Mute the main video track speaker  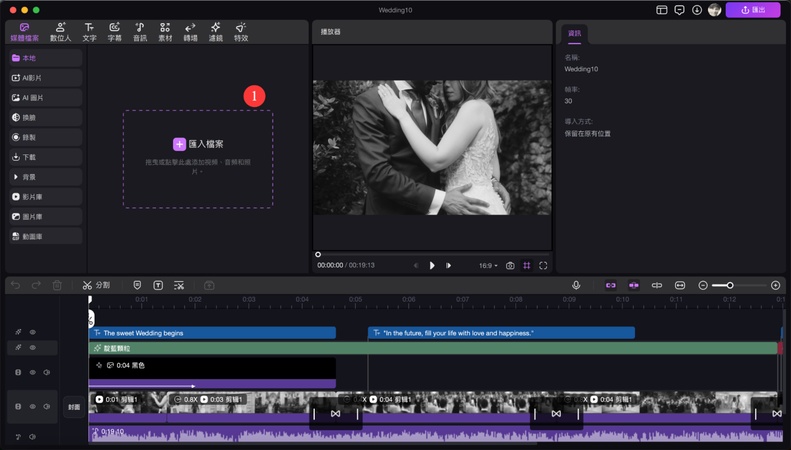[46, 407]
